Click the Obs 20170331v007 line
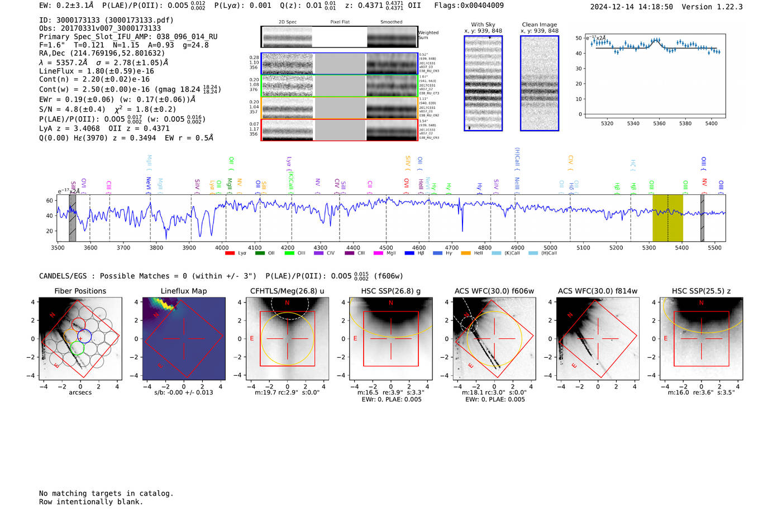The width and height of the screenshot is (782, 532). (x=100, y=28)
